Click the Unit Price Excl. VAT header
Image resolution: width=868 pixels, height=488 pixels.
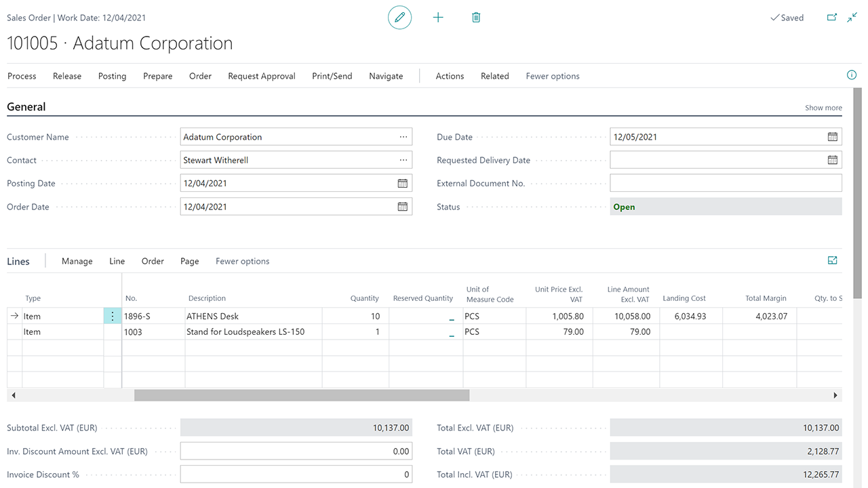(x=559, y=294)
